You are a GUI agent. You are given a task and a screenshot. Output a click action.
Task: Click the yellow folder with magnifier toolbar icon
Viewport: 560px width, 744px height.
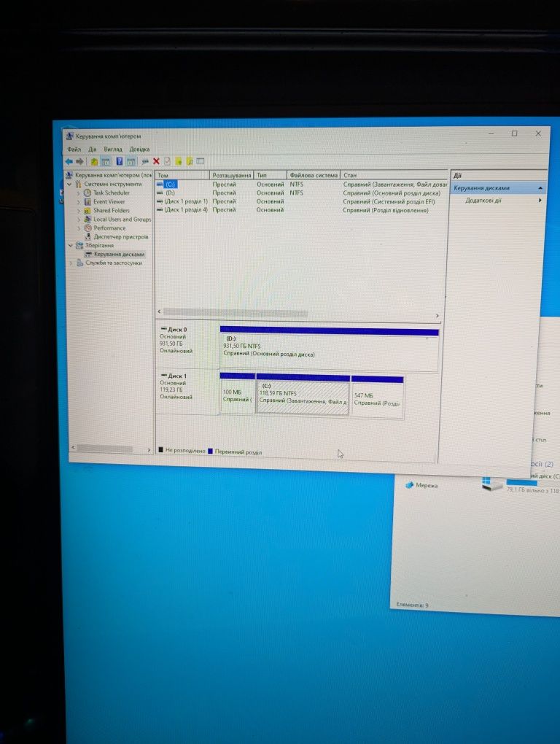point(189,161)
